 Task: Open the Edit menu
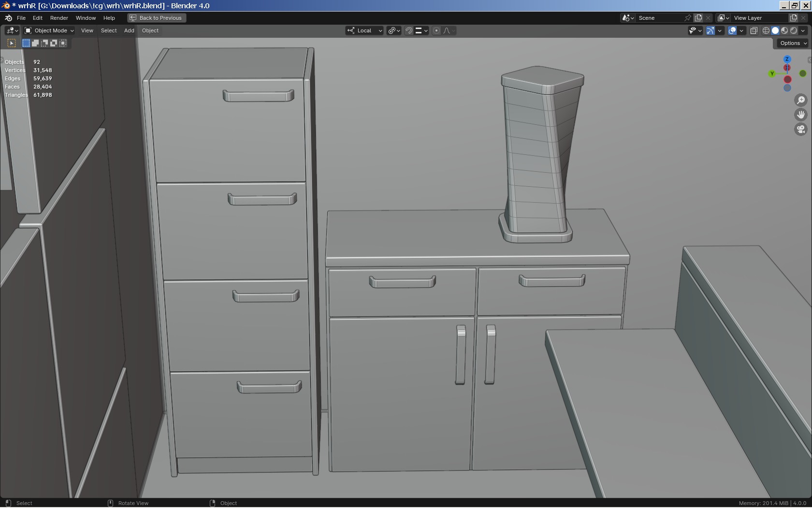click(38, 18)
